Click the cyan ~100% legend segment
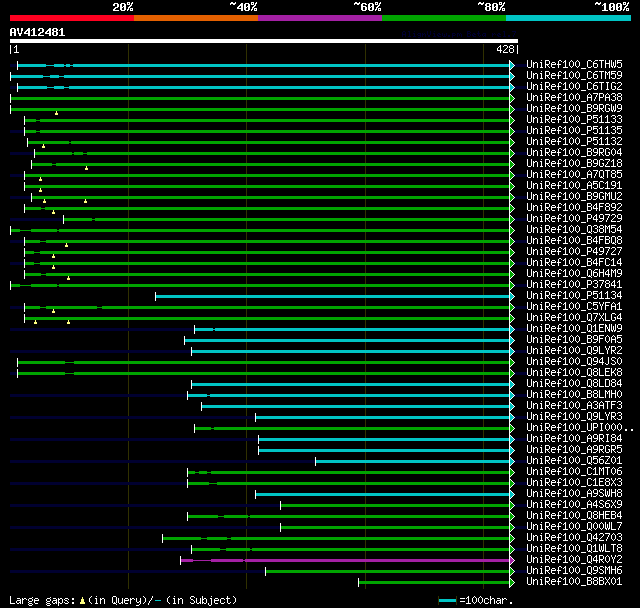 569,18
